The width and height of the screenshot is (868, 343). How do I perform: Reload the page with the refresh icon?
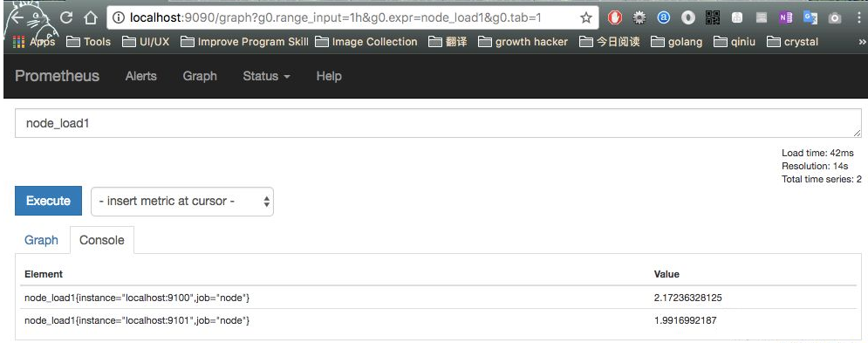tap(66, 18)
